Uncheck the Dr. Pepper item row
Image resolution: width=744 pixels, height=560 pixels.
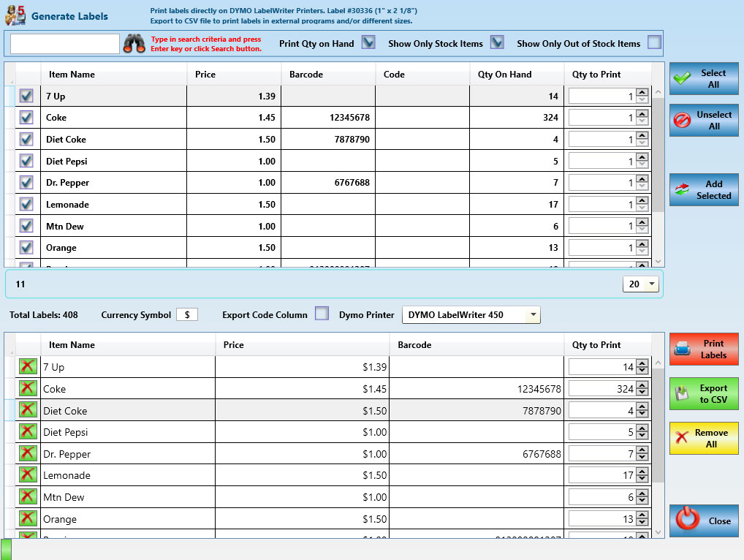pos(26,182)
